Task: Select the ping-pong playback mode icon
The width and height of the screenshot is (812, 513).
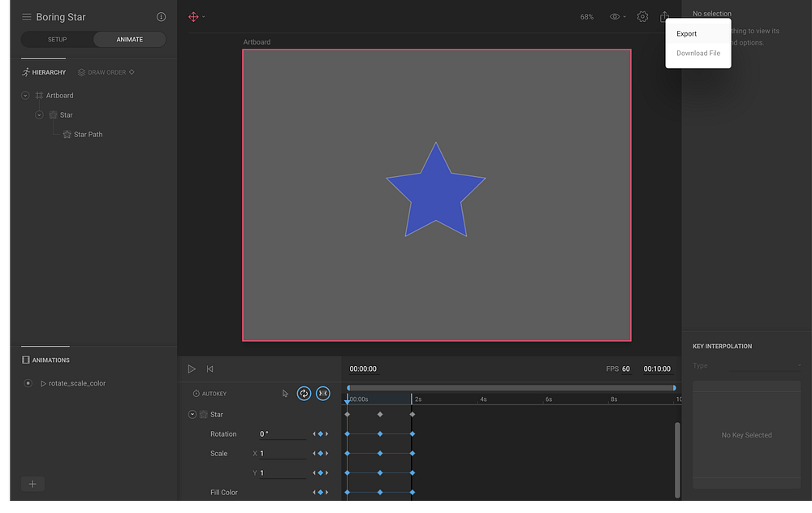Action: coord(323,393)
